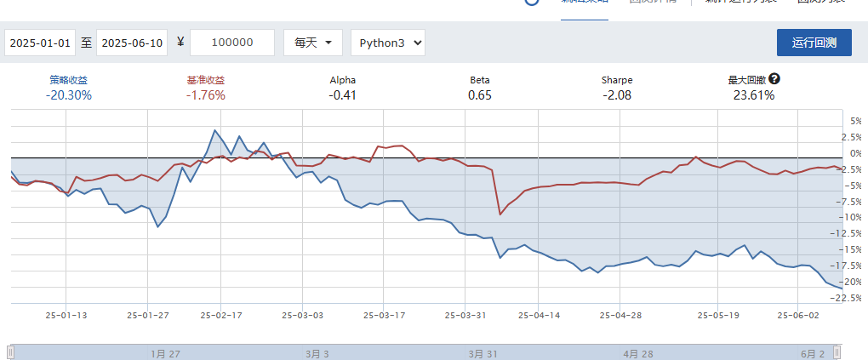Open the Python3 version dropdown

click(x=387, y=43)
